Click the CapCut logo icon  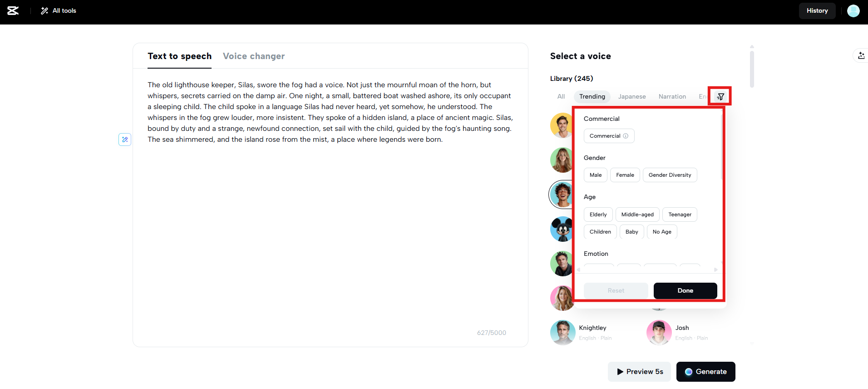click(x=13, y=10)
